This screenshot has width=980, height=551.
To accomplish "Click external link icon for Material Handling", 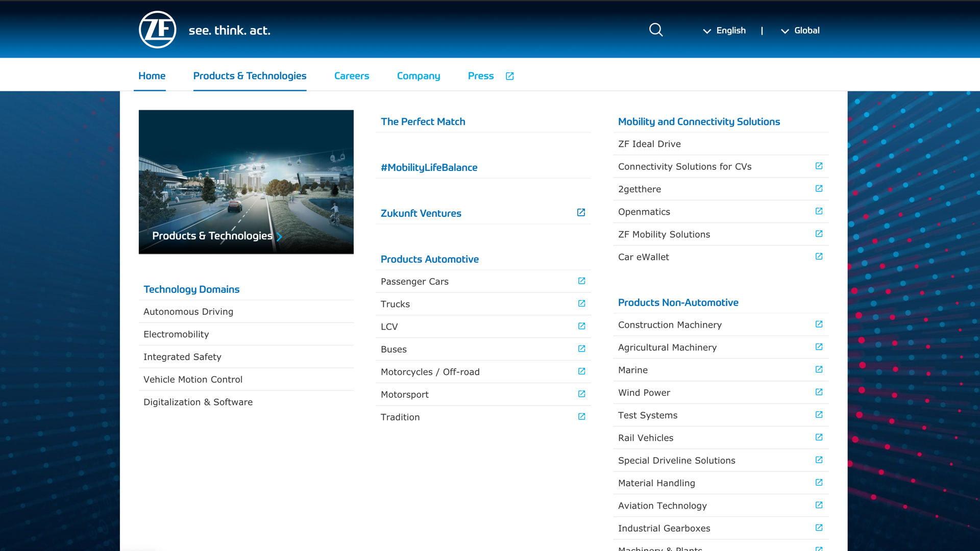I will tap(819, 483).
